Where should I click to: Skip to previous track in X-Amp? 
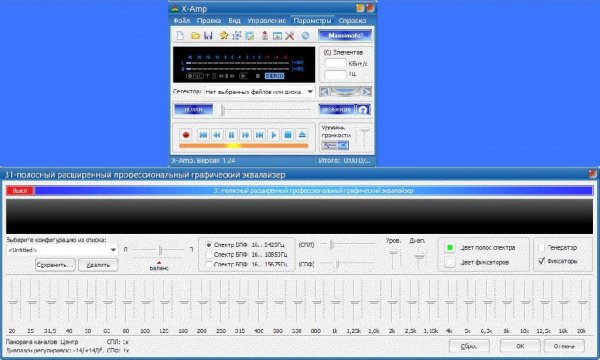point(203,135)
